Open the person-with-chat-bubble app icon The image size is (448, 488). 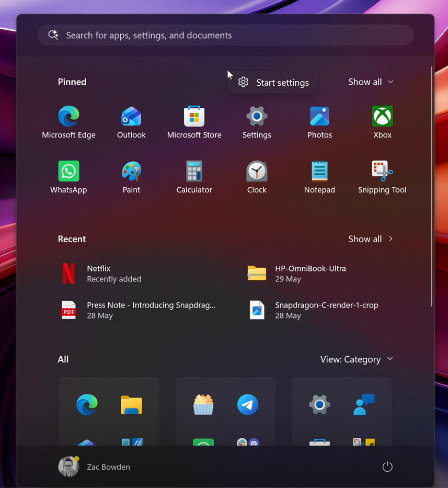click(x=364, y=405)
